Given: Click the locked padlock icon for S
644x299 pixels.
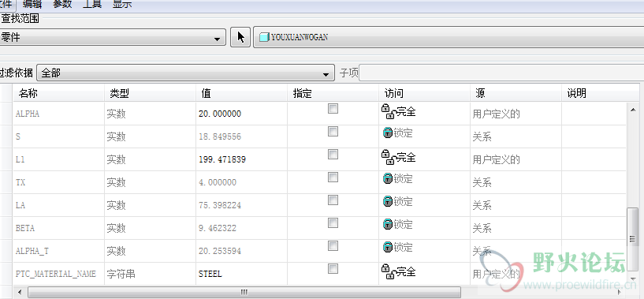Looking at the screenshot, I should (387, 133).
